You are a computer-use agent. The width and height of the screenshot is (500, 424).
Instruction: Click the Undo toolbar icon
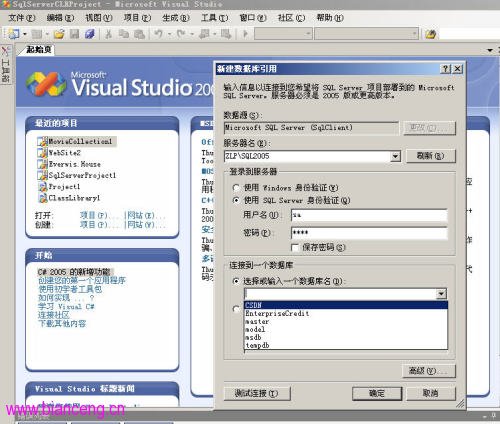[x=159, y=34]
